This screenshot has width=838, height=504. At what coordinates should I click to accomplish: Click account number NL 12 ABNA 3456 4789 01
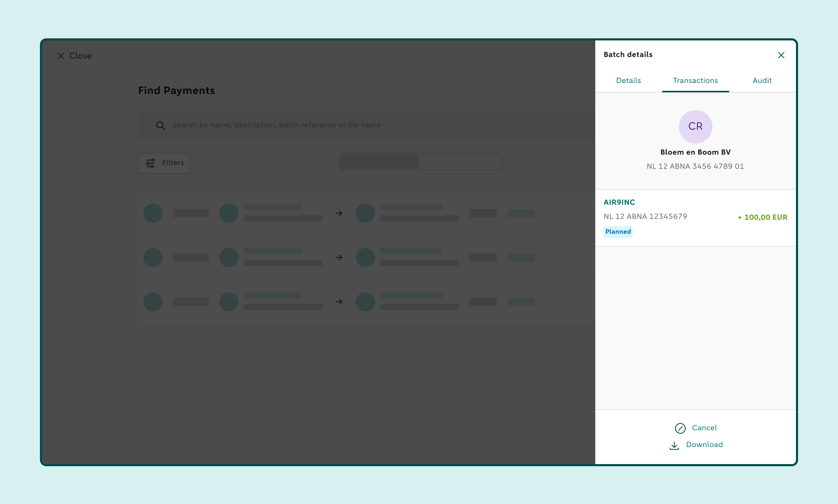(x=695, y=166)
